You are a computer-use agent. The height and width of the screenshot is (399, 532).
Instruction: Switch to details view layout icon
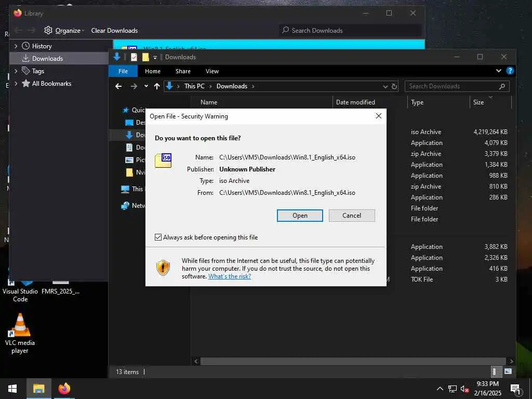pyautogui.click(x=495, y=371)
